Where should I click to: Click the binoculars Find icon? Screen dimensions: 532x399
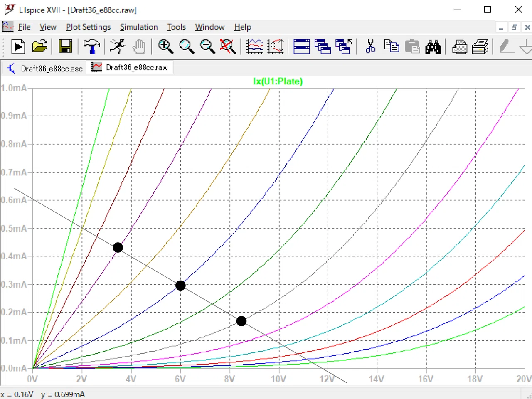[433, 47]
